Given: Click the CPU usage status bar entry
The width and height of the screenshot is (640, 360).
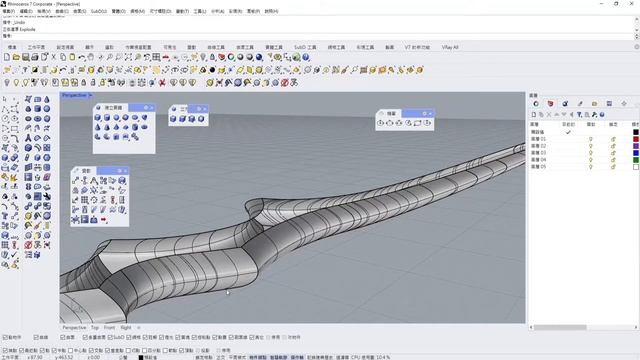Looking at the screenshot, I should (370, 357).
